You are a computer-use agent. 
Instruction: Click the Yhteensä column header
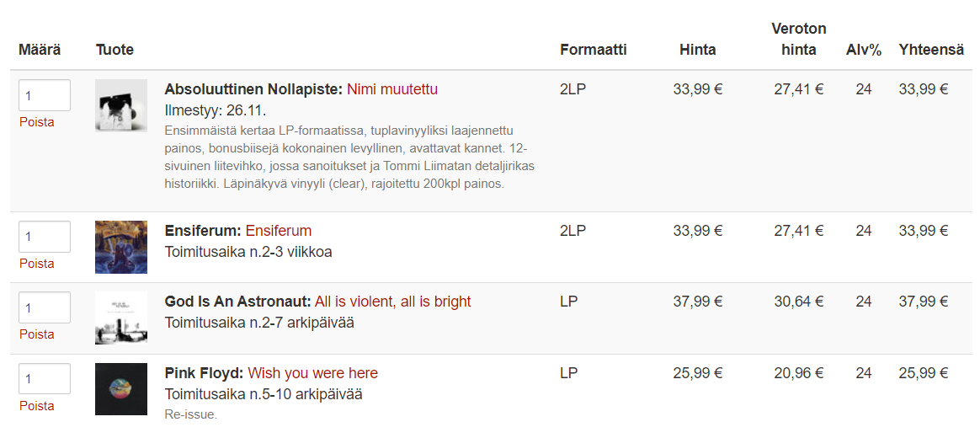click(x=931, y=50)
